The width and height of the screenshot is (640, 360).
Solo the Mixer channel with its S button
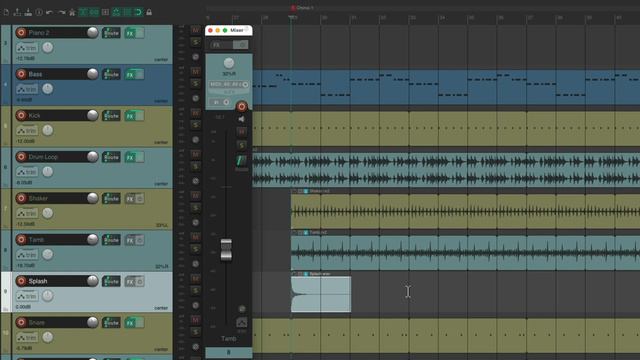[x=242, y=145]
